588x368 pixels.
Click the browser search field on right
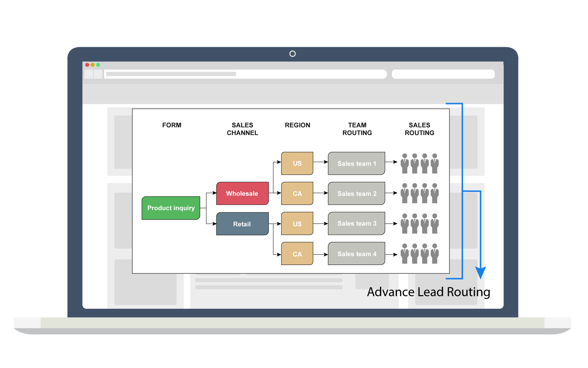[443, 74]
